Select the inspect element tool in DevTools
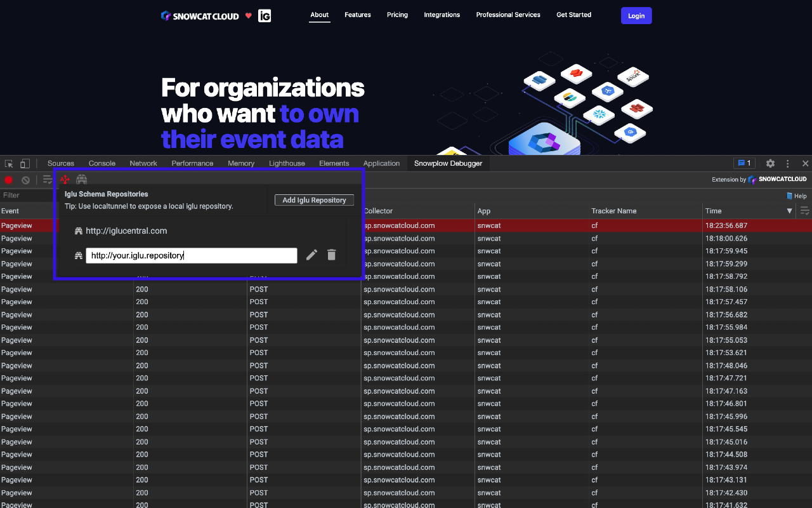 tap(8, 163)
